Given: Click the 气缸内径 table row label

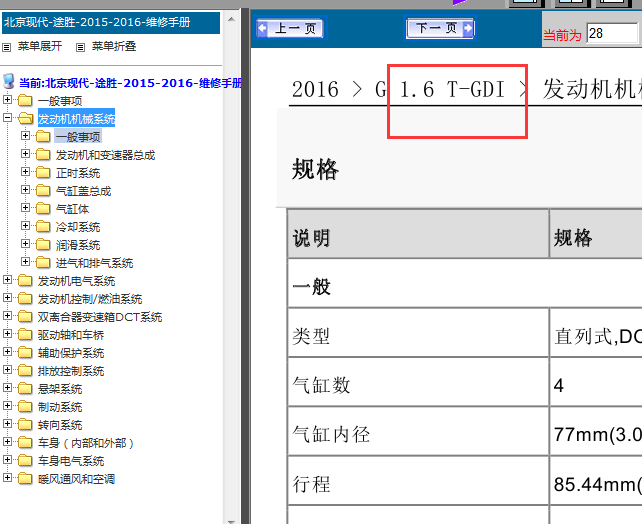Looking at the screenshot, I should point(331,435).
